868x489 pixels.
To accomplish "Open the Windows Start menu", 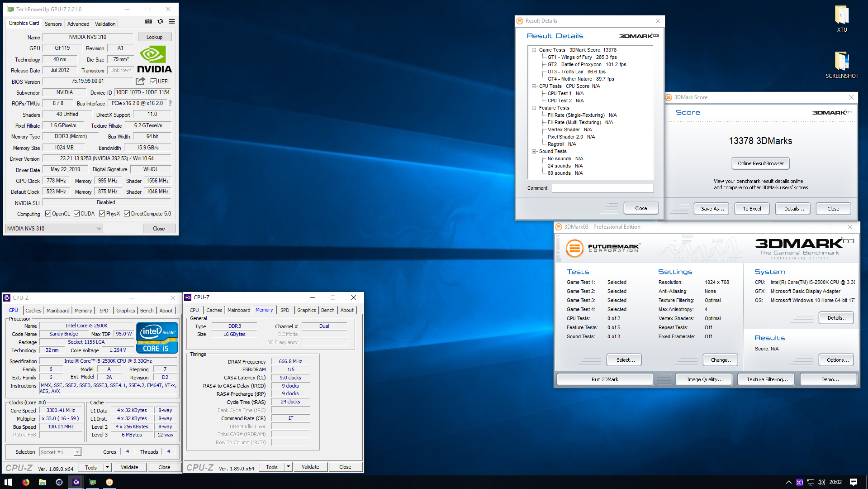I will tap(8, 482).
